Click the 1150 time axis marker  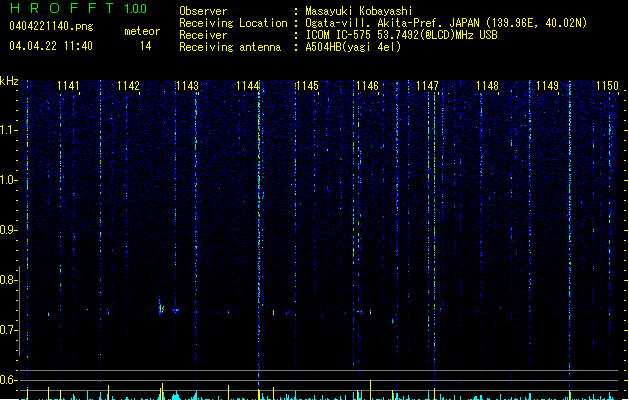click(x=607, y=86)
